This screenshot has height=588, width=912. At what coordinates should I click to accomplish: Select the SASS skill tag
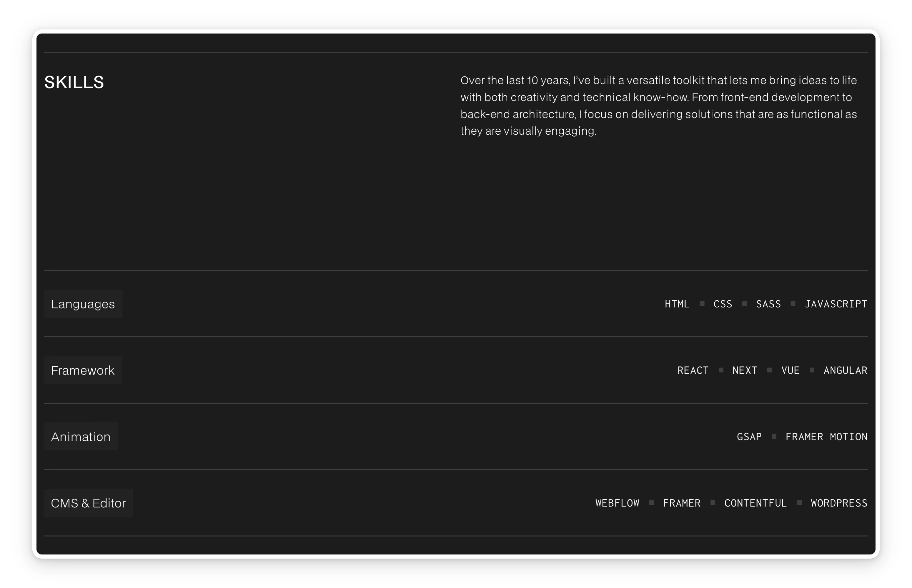tap(768, 304)
